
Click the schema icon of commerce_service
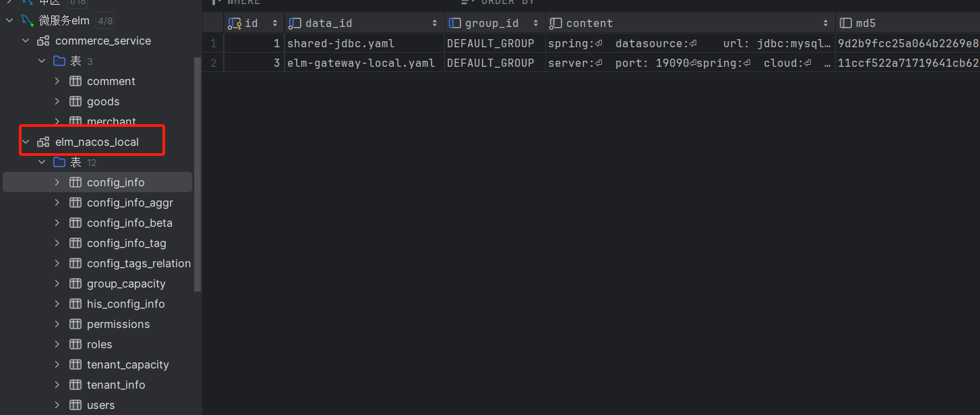[x=43, y=40]
